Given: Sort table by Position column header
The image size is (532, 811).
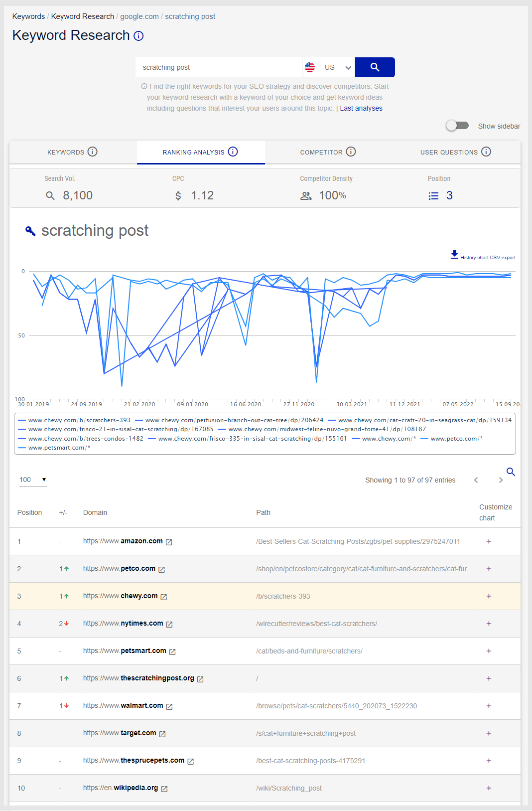Looking at the screenshot, I should coord(30,512).
